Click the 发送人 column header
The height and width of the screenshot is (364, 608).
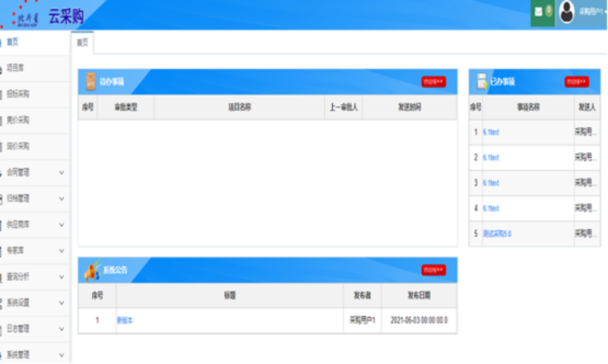(587, 107)
